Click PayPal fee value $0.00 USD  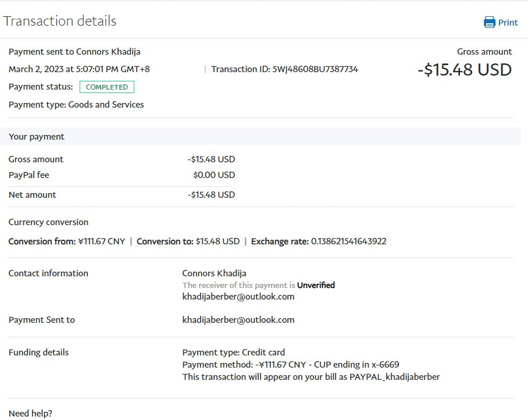coord(214,175)
